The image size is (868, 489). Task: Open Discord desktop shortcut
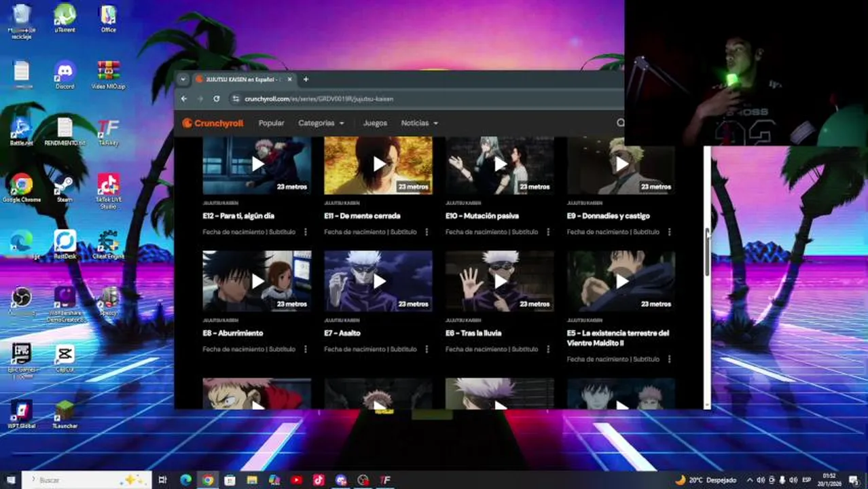coord(65,75)
